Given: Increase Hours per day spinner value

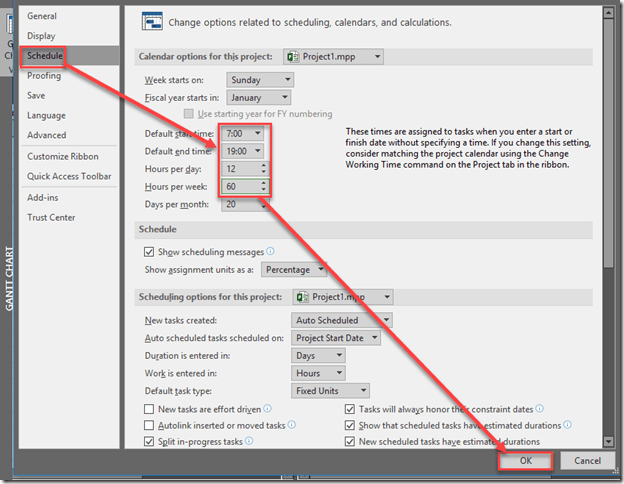Looking at the screenshot, I should coord(263,164).
